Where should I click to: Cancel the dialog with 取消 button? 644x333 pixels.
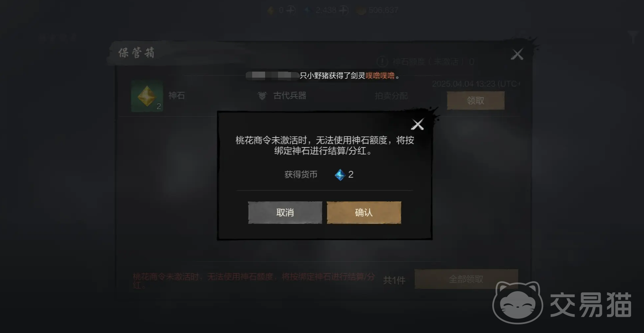pos(285,213)
